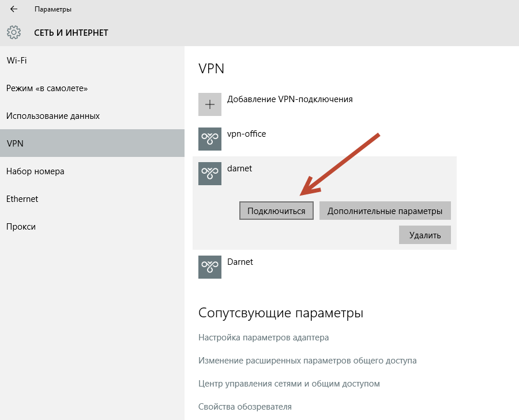
Task: Click the settings gear icon
Action: [x=14, y=33]
